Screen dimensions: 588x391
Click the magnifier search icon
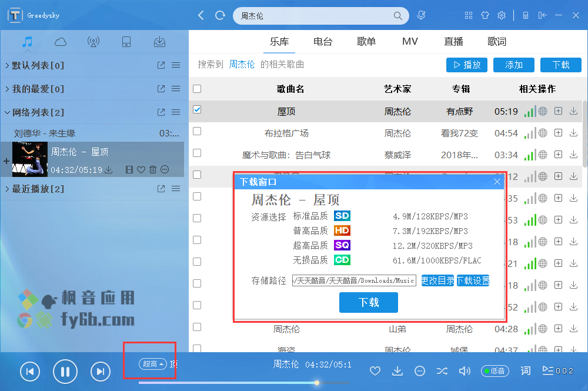(x=398, y=16)
